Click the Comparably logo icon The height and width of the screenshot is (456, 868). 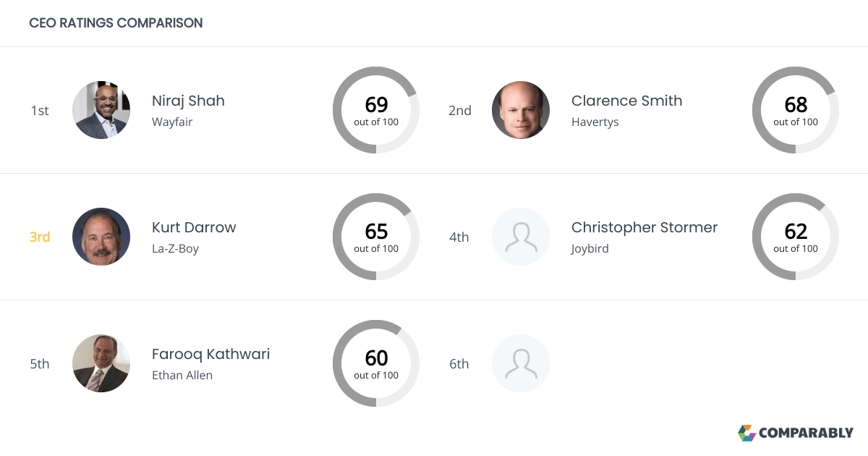(x=746, y=433)
